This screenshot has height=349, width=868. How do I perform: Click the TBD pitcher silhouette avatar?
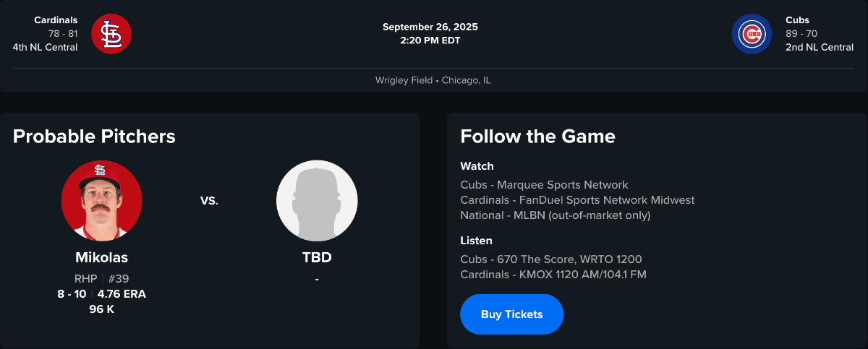(x=317, y=200)
